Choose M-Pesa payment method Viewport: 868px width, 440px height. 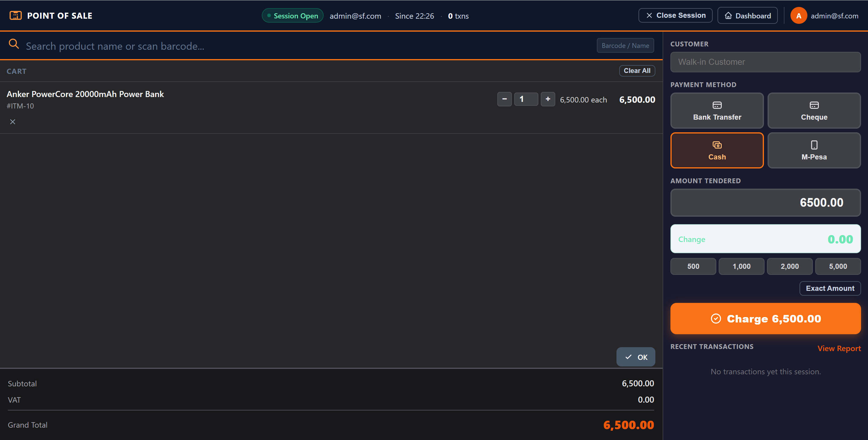[814, 150]
